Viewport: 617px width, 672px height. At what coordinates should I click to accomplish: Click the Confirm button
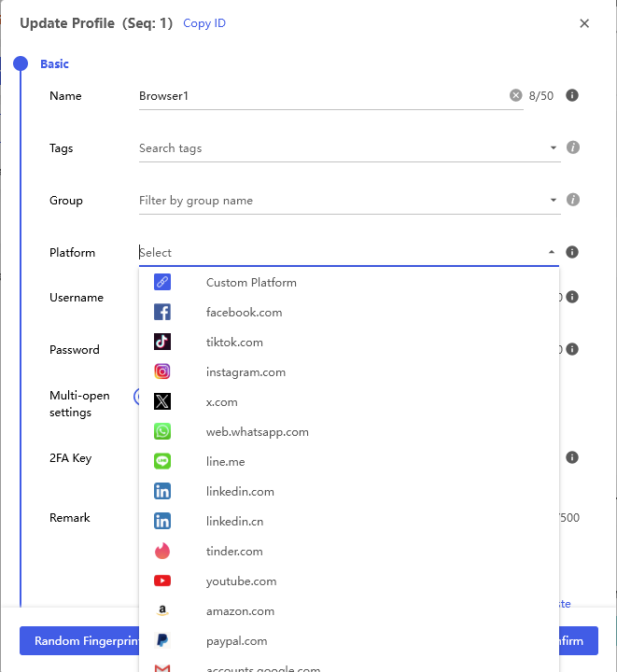click(x=579, y=640)
